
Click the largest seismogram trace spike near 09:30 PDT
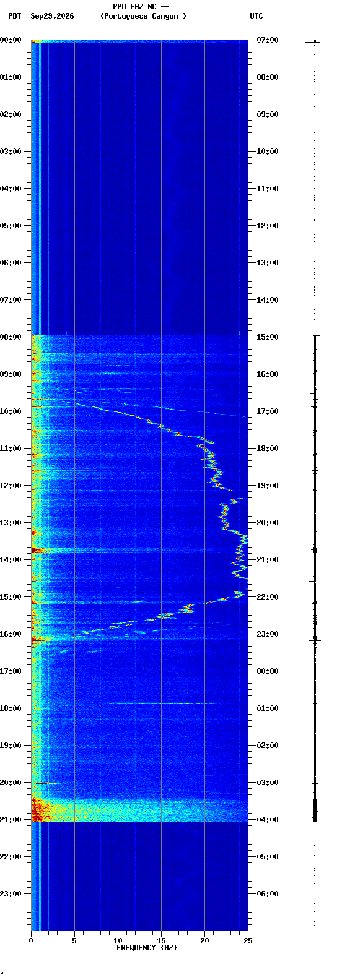pyautogui.click(x=315, y=393)
